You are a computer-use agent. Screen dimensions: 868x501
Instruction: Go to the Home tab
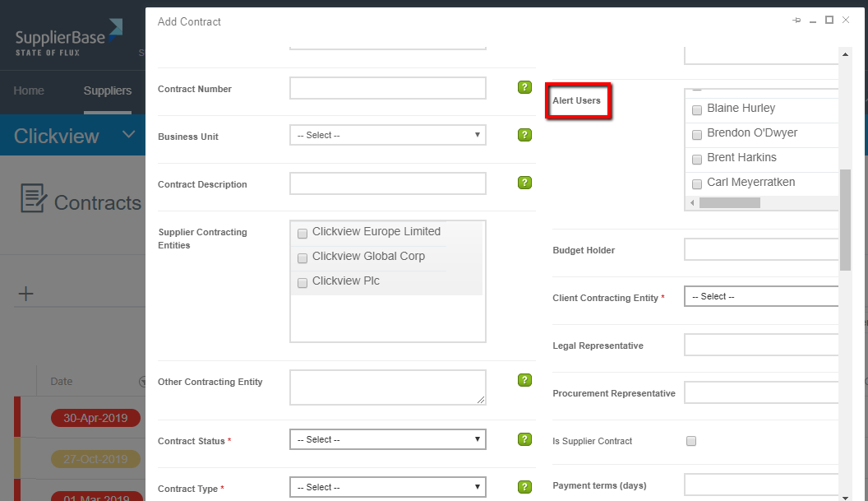pyautogui.click(x=29, y=90)
